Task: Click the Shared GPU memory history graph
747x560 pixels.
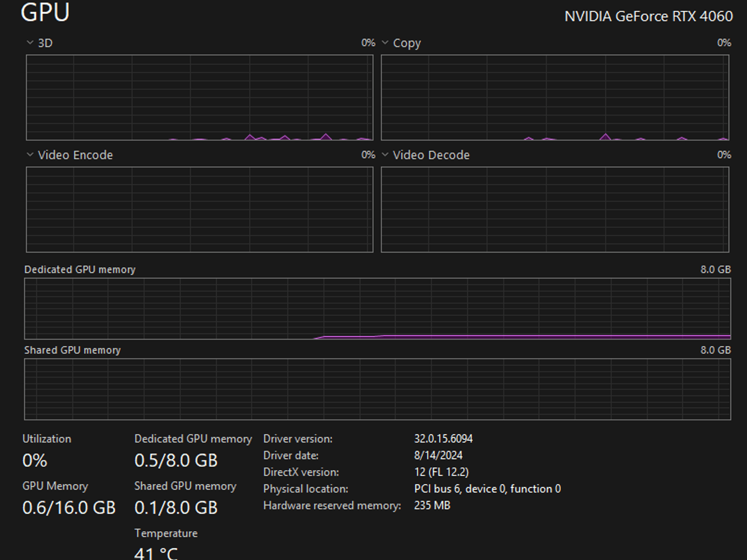Action: pyautogui.click(x=378, y=389)
